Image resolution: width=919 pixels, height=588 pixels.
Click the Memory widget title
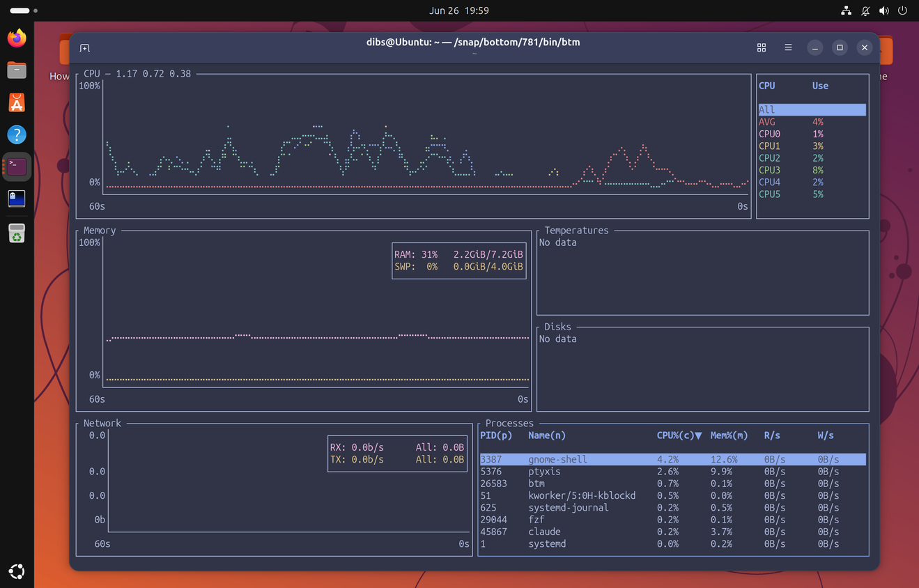(x=100, y=231)
